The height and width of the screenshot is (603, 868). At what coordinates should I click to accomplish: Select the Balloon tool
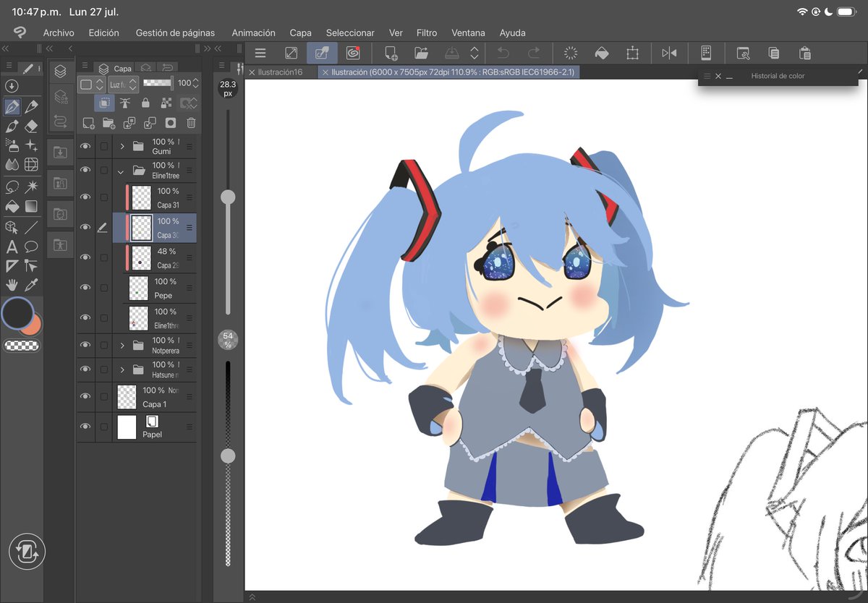[x=30, y=247]
